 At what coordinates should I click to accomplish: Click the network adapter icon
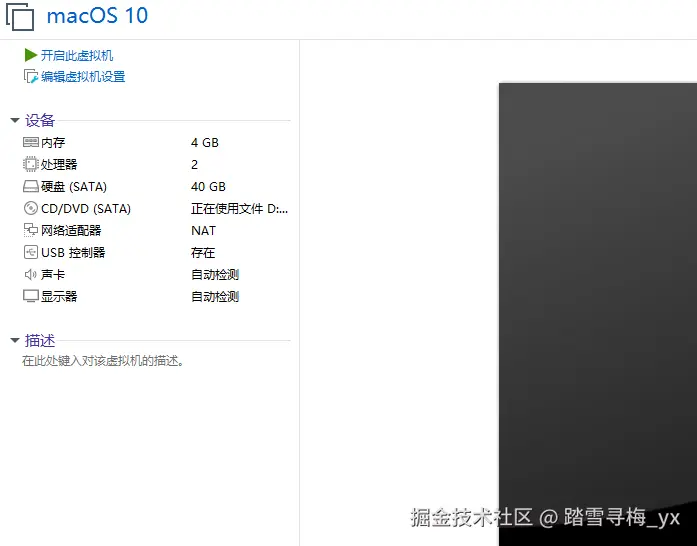(31, 230)
